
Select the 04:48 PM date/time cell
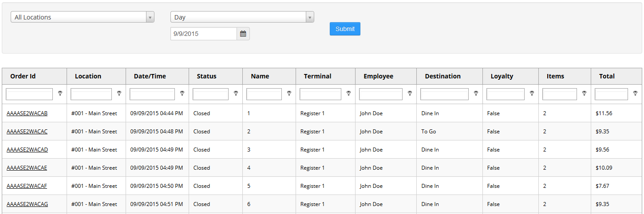pyautogui.click(x=158, y=132)
